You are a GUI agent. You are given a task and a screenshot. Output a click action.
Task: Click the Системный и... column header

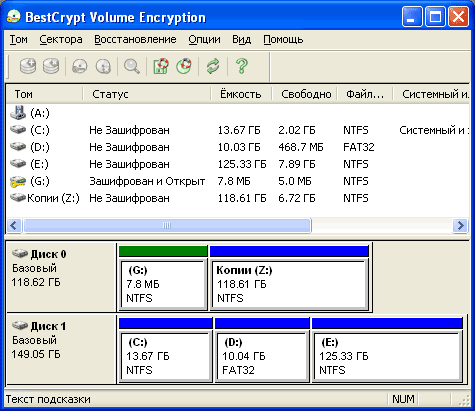pyautogui.click(x=431, y=94)
